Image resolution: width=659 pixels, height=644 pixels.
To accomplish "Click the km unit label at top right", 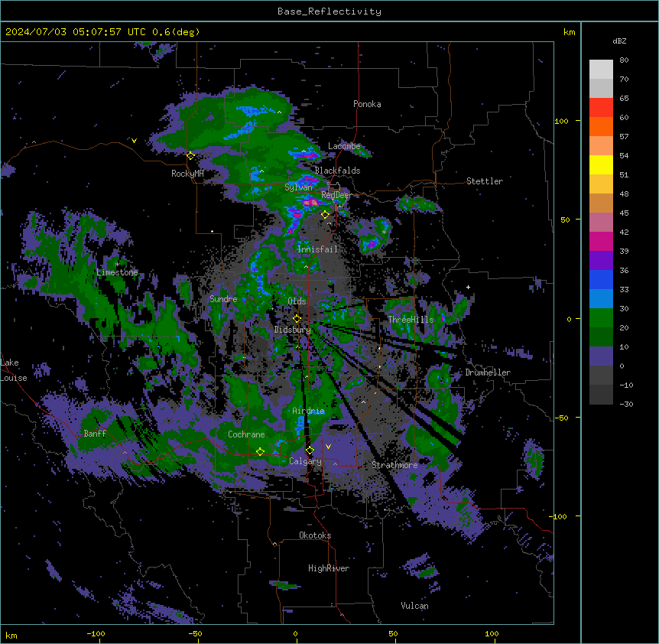I will coord(570,32).
